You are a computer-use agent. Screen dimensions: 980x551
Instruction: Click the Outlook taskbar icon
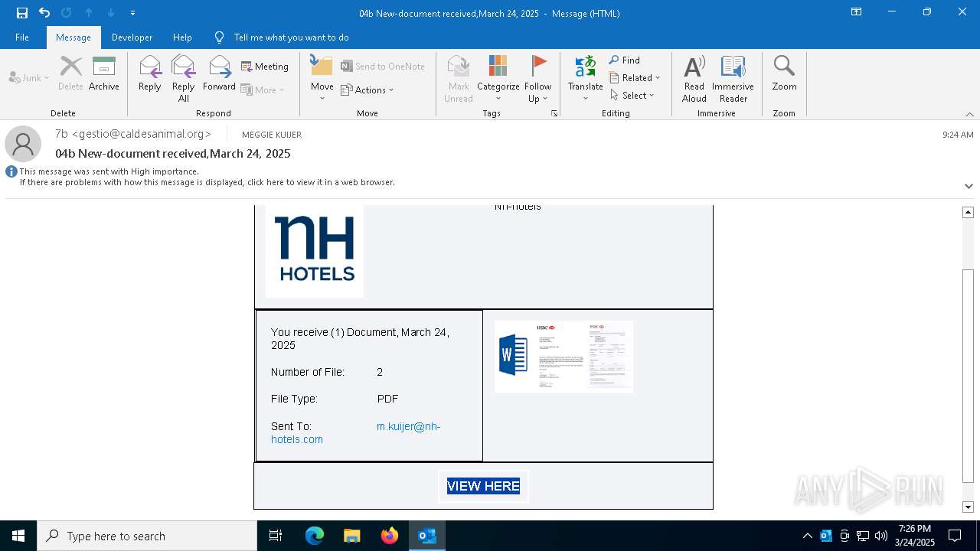(427, 536)
